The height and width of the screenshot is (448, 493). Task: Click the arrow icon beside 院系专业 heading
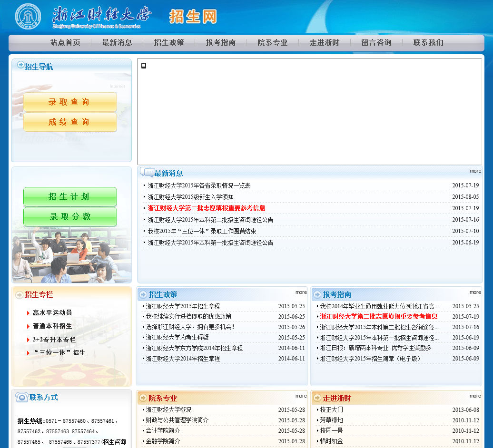[143, 398]
